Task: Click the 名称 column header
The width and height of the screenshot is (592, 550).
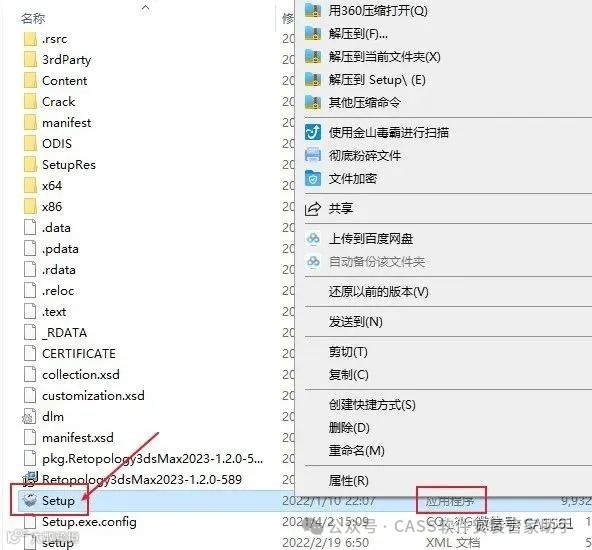Action: 33,18
